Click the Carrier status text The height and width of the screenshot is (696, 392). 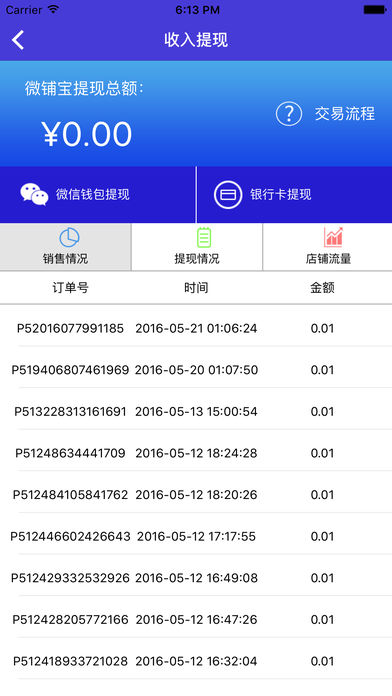click(24, 10)
